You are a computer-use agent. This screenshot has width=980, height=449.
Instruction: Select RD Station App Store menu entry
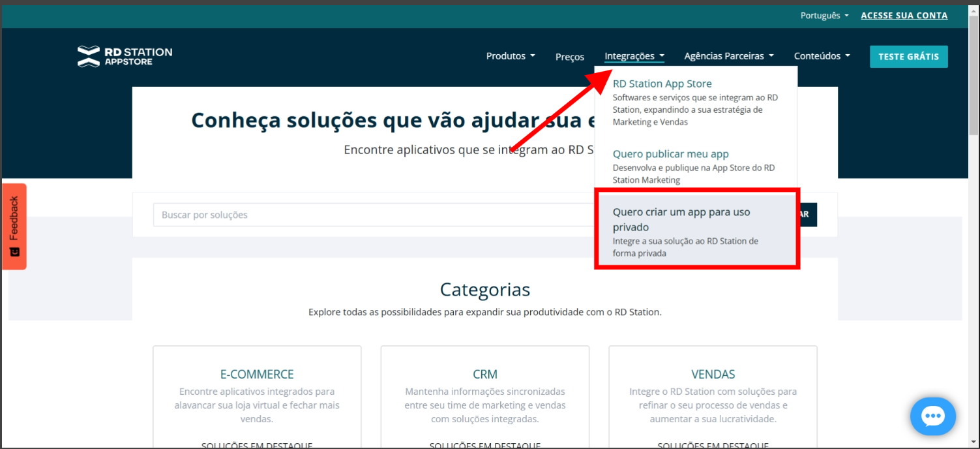696,102
